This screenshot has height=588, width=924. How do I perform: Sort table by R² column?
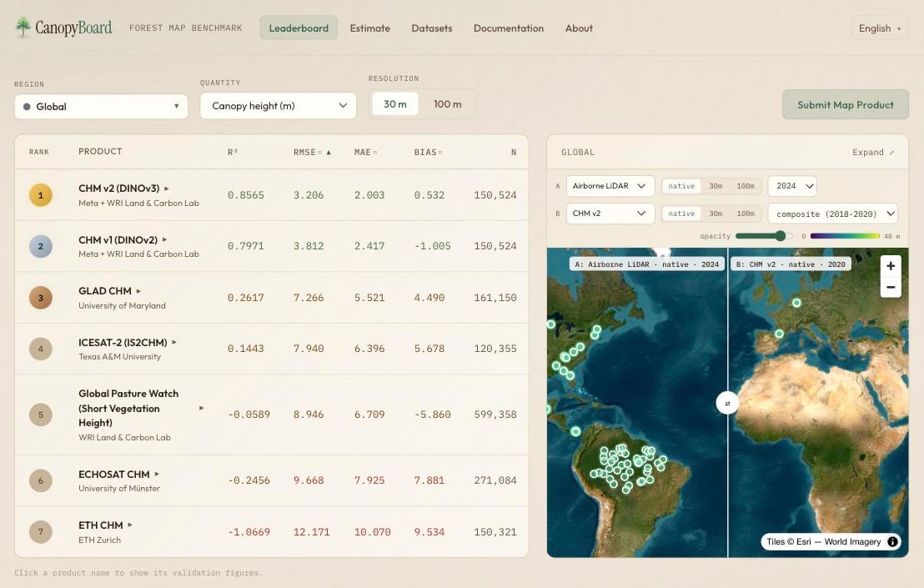[232, 152]
